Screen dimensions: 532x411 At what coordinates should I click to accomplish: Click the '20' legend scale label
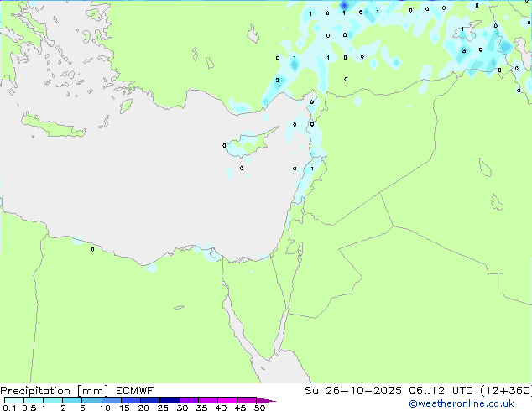pyautogui.click(x=143, y=408)
